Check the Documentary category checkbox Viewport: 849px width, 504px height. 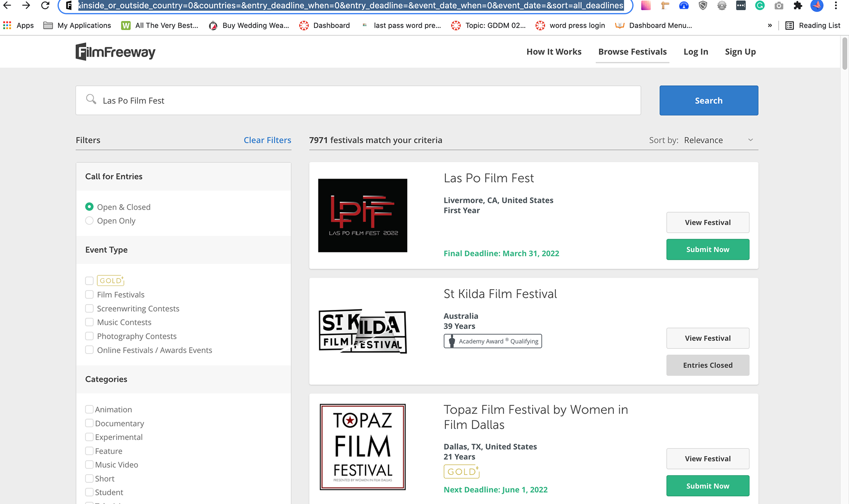click(89, 423)
